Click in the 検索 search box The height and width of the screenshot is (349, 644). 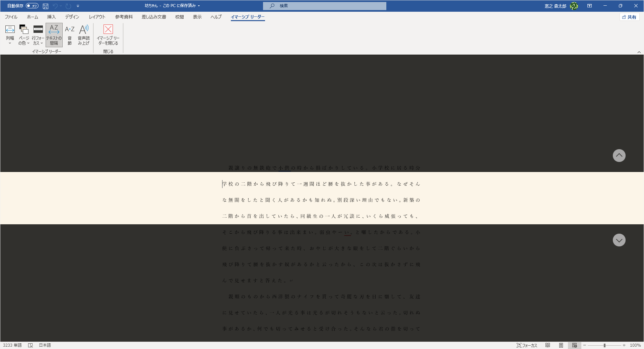tap(324, 6)
